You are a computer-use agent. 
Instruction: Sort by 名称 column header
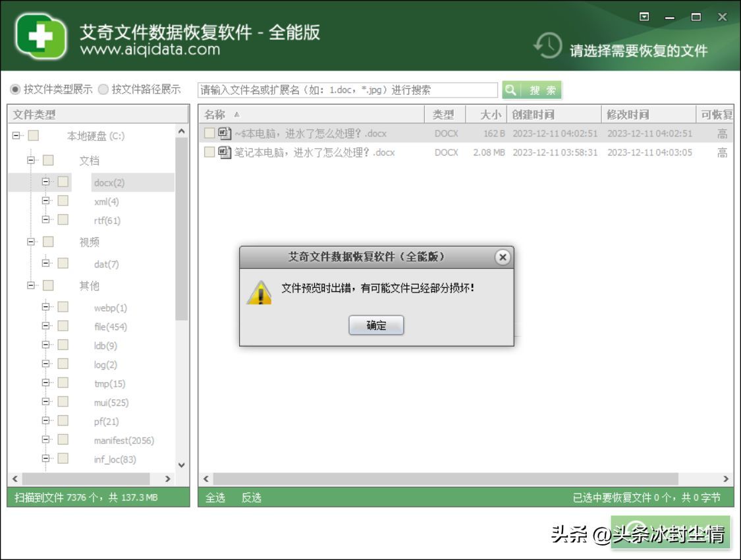[x=312, y=115]
